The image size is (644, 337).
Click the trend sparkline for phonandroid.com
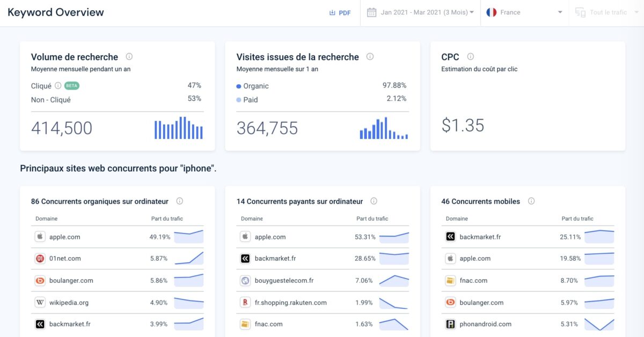[x=599, y=324]
